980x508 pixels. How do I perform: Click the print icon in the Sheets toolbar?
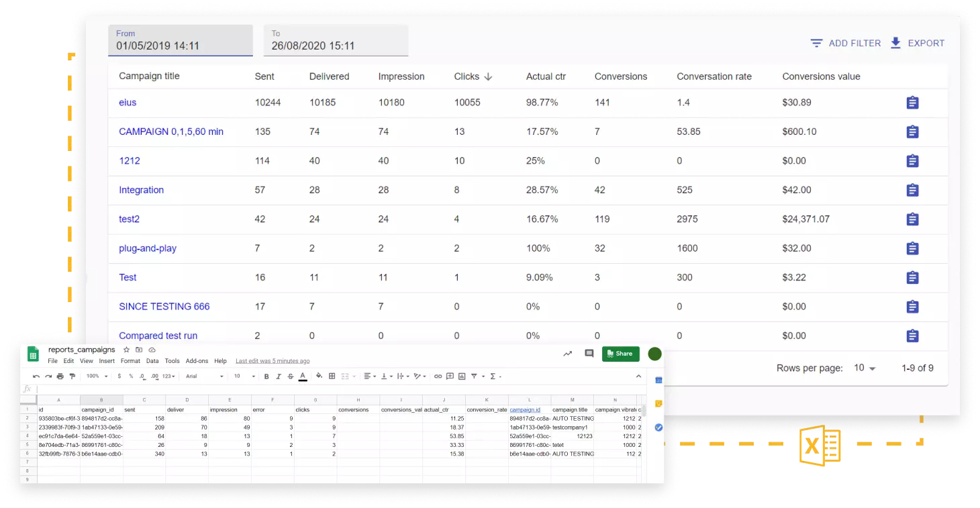[x=60, y=376]
